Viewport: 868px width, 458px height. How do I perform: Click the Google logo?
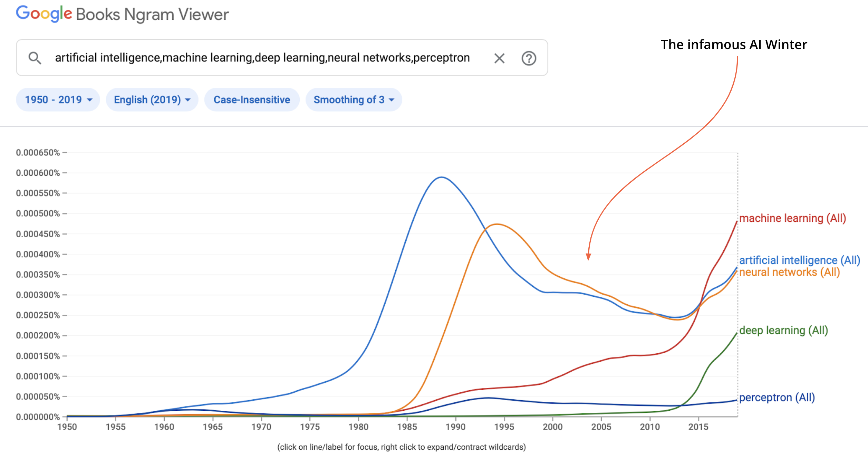click(x=44, y=14)
